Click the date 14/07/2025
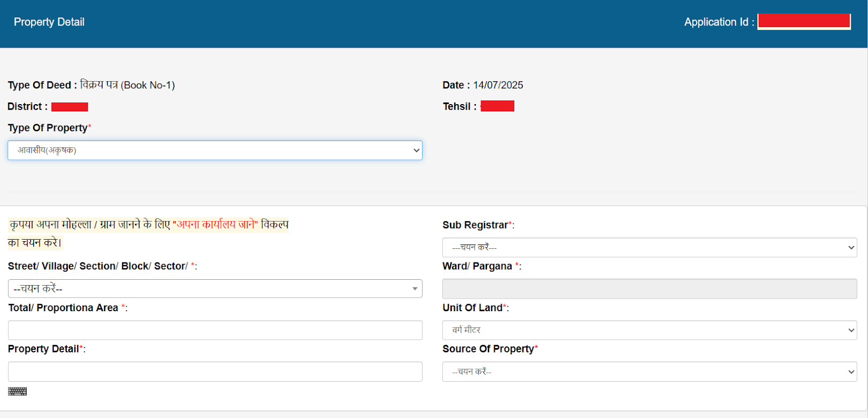The width and height of the screenshot is (868, 418). [x=498, y=85]
